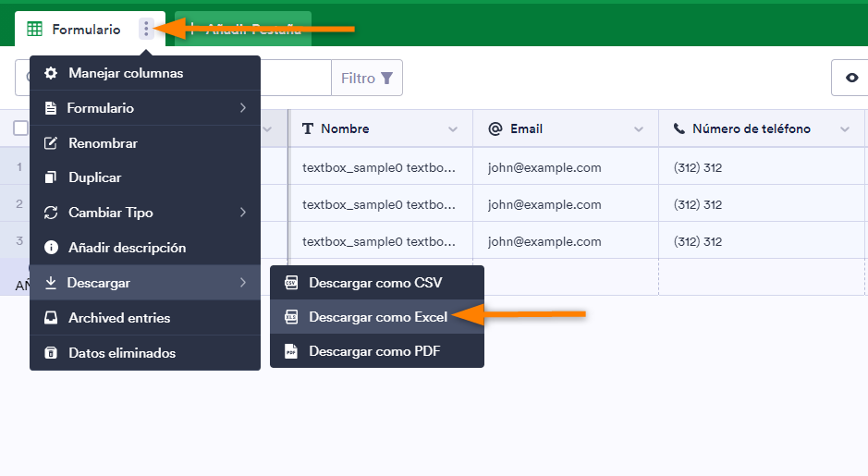This screenshot has height=476, width=868.
Task: Click the T icon in Nombre header
Action: pyautogui.click(x=308, y=129)
